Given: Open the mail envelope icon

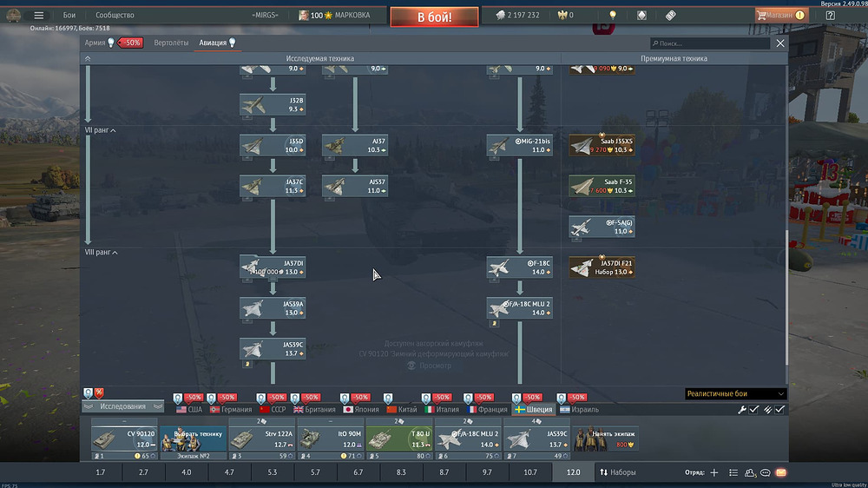Looking at the screenshot, I should pyautogui.click(x=780, y=472).
